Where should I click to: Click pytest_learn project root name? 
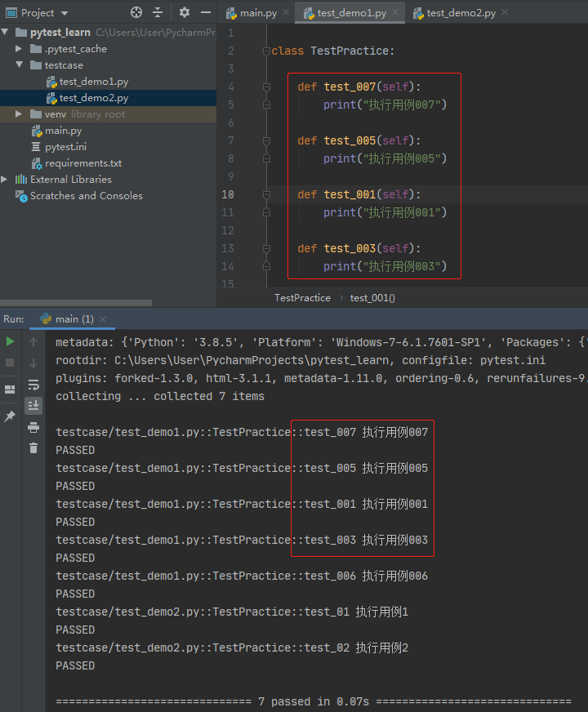pos(60,33)
